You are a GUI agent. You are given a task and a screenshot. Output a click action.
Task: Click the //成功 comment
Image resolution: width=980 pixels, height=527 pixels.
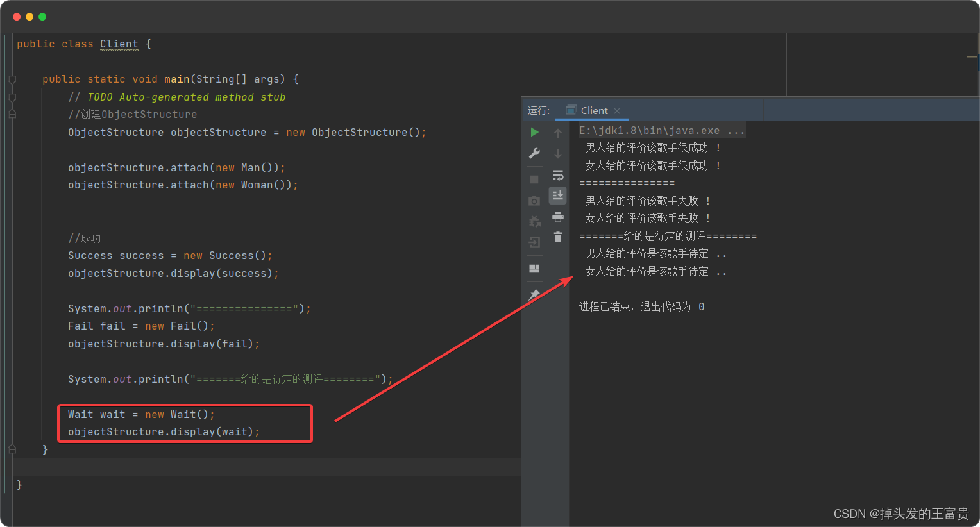[85, 238]
